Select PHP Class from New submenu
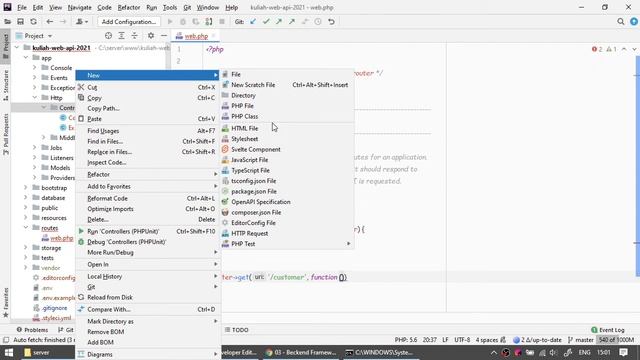The height and width of the screenshot is (360, 640). point(244,116)
